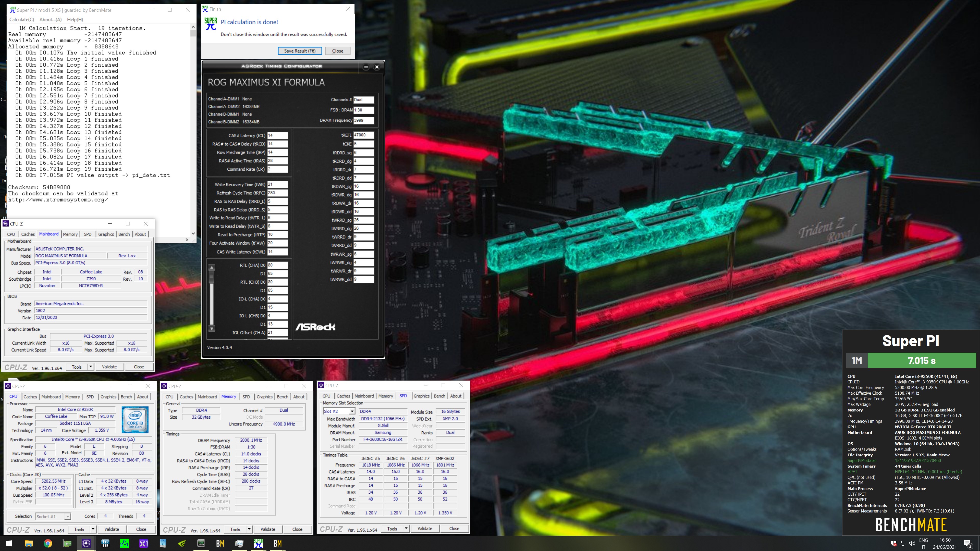980x551 pixels.
Task: Switch to the Super PI taskbar icon
Action: [x=259, y=543]
